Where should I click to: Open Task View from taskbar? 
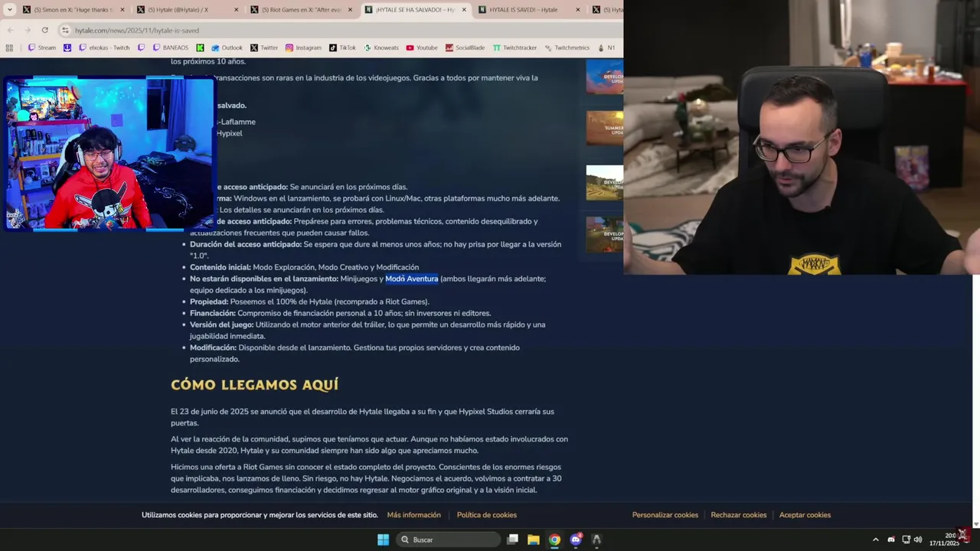(513, 540)
